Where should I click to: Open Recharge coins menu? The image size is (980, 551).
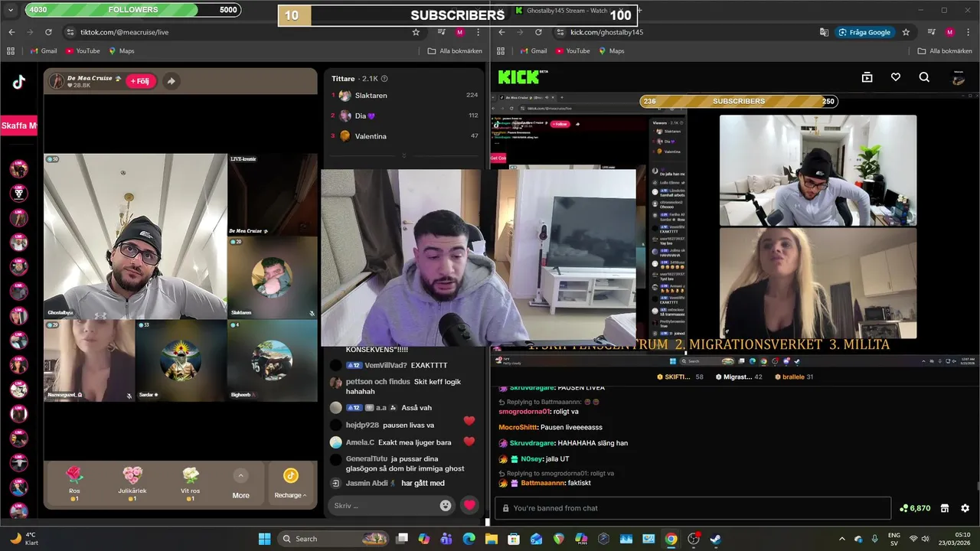coord(290,484)
